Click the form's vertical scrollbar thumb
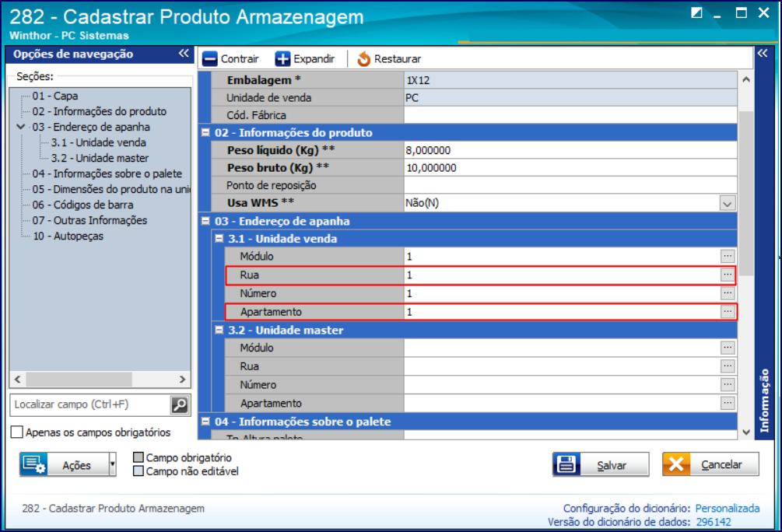Screen dimensions: 782x532 [746, 194]
